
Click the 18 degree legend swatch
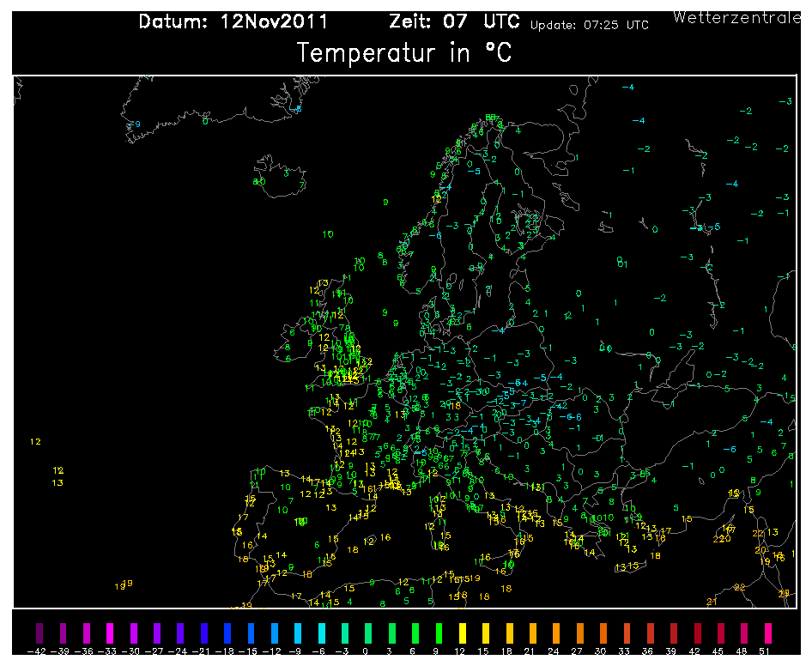[x=510, y=633]
